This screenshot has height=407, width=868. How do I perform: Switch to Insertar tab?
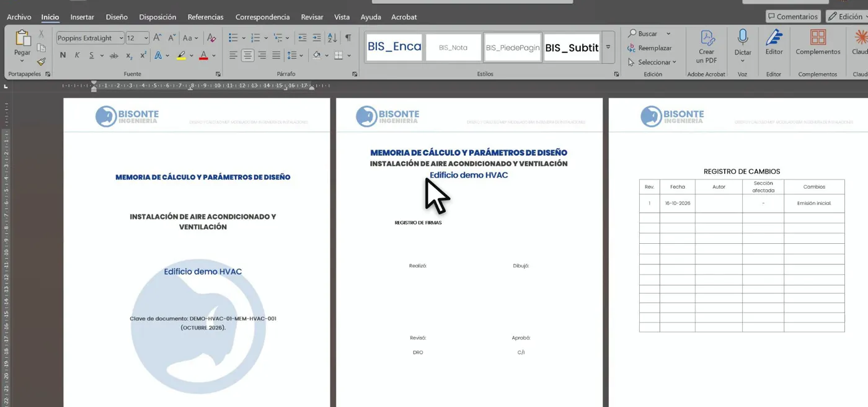[82, 17]
